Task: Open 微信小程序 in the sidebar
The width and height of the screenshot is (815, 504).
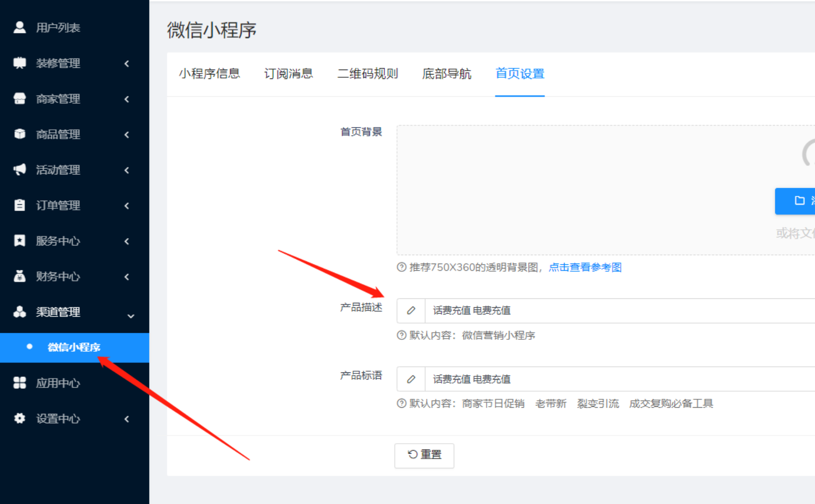Action: coord(74,347)
